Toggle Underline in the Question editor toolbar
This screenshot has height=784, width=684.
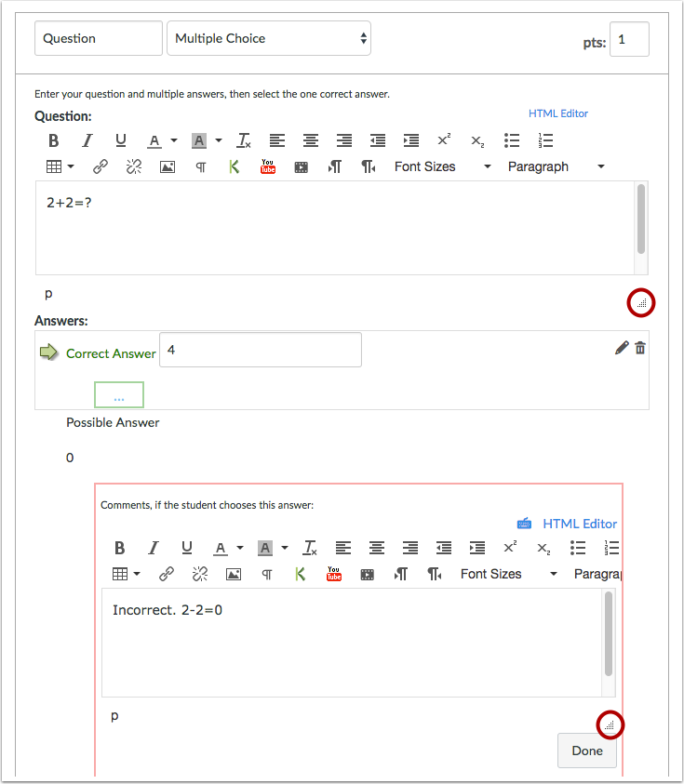click(121, 140)
